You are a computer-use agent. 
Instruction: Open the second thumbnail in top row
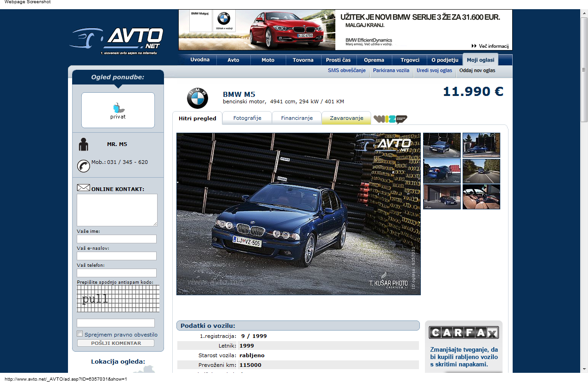tap(481, 145)
